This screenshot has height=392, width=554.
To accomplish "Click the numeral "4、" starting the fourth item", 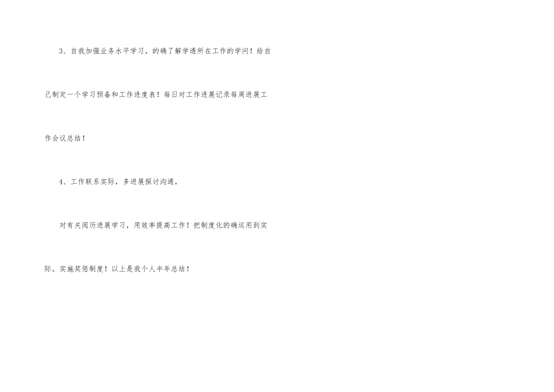I will (x=63, y=182).
